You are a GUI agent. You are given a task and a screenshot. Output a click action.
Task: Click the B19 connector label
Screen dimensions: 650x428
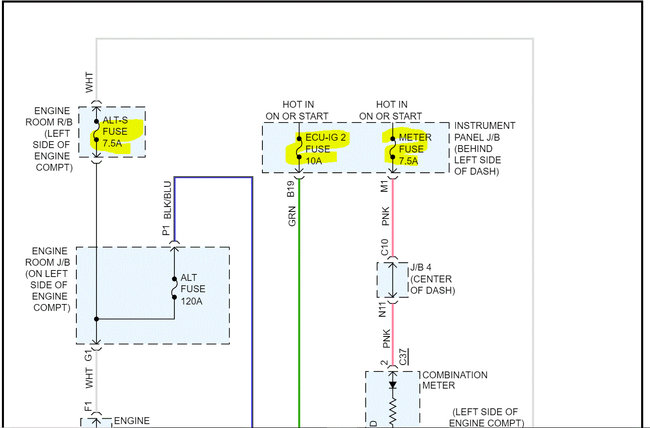(x=291, y=189)
